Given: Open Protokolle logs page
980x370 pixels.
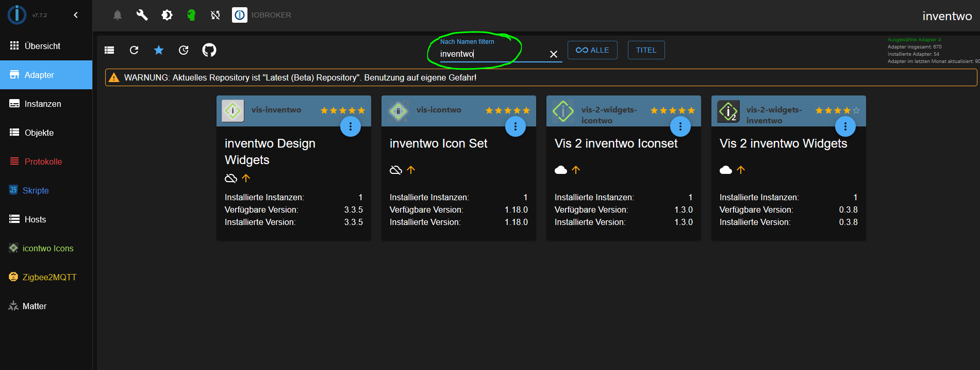Looking at the screenshot, I should point(46,162).
